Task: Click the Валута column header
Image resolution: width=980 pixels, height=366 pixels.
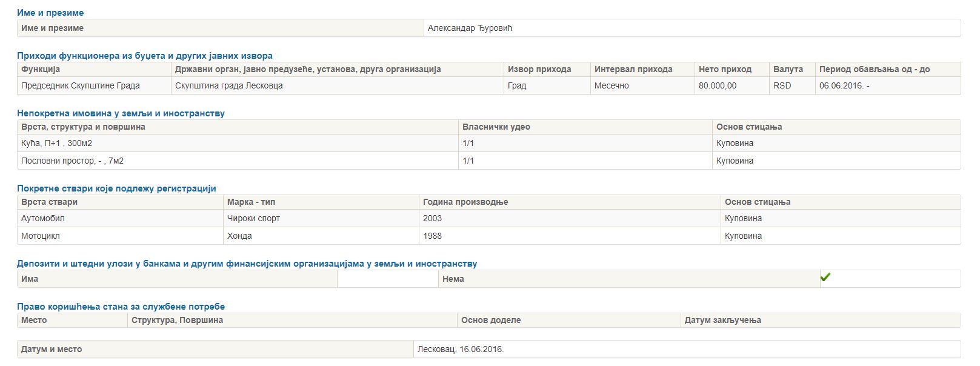Action: (x=788, y=70)
